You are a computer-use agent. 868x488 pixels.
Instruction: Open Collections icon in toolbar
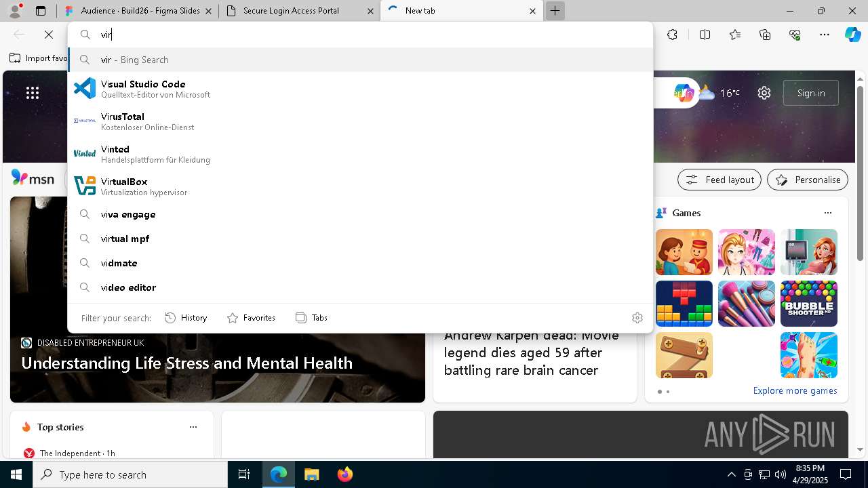765,35
